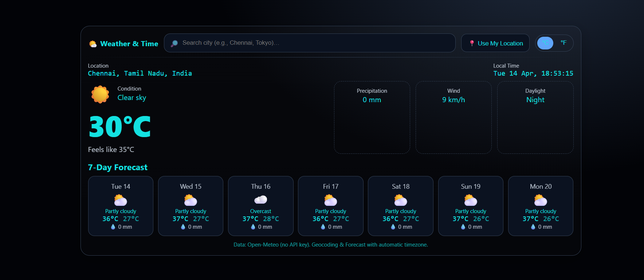Click the Wed 15 partly cloudy icon
This screenshot has width=644, height=280.
tap(191, 200)
